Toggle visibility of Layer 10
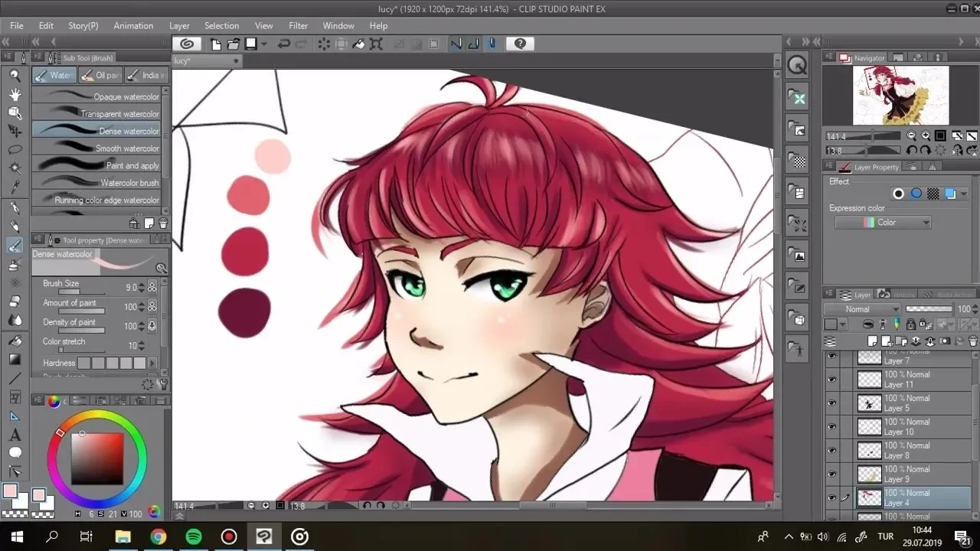 click(831, 427)
